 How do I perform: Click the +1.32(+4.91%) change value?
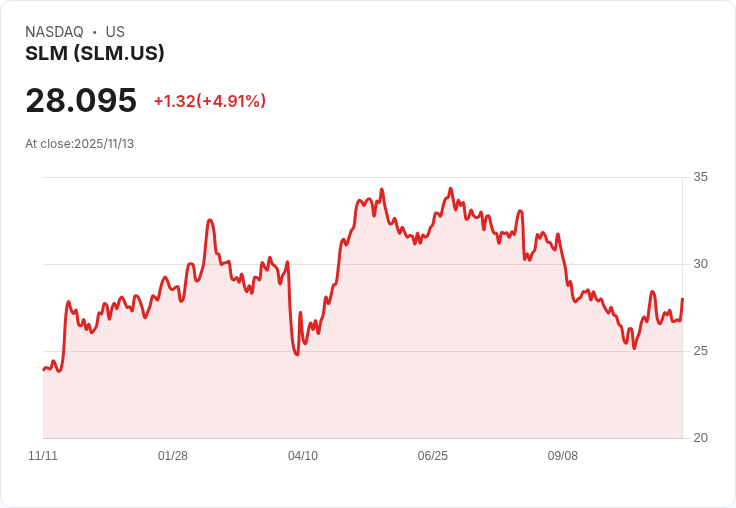tap(210, 101)
